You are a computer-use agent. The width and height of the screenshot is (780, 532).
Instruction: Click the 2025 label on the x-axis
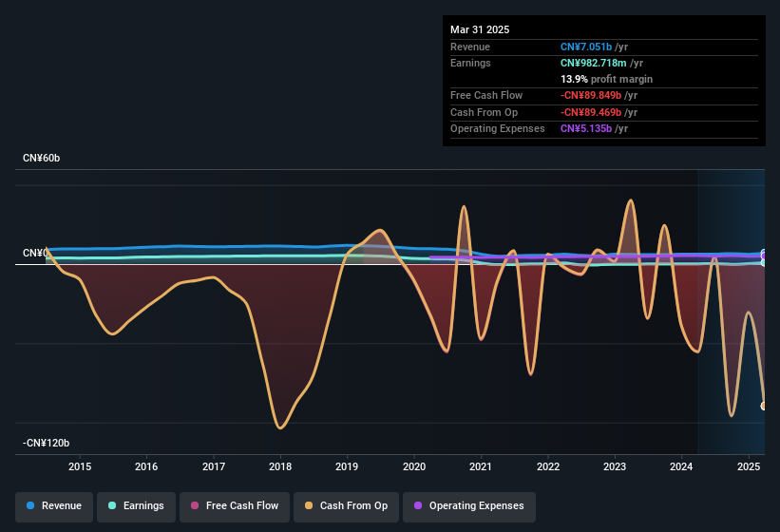coord(749,466)
